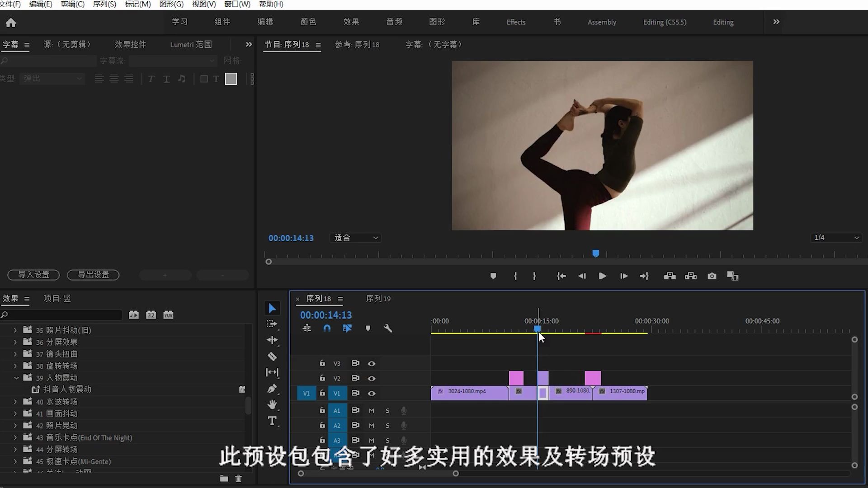Select the Hand tool

pos(272,404)
